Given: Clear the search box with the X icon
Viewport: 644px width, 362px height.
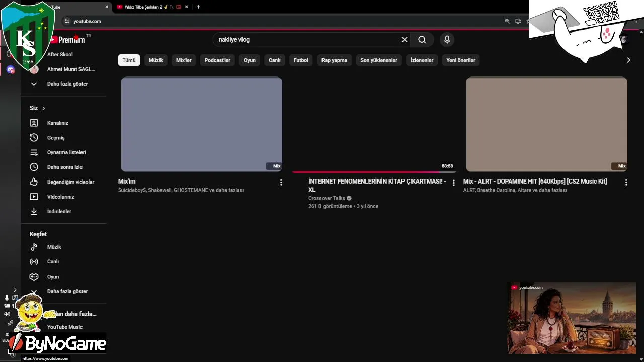Looking at the screenshot, I should 405,40.
